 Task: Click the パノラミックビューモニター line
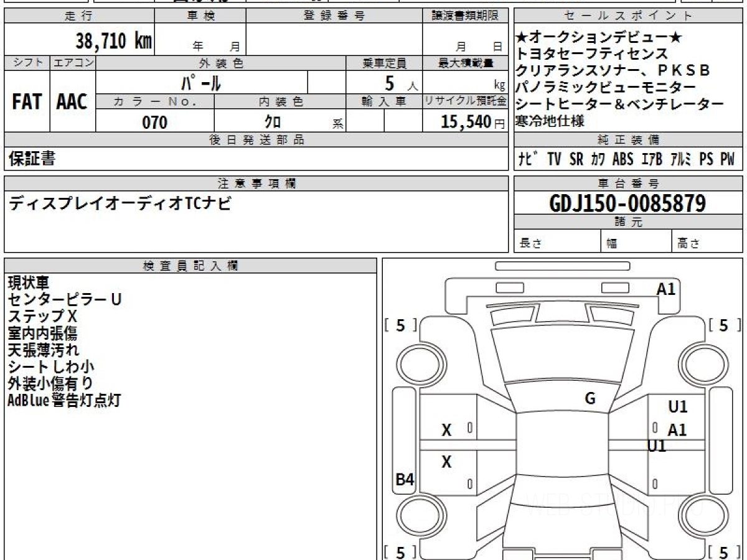pos(606,87)
